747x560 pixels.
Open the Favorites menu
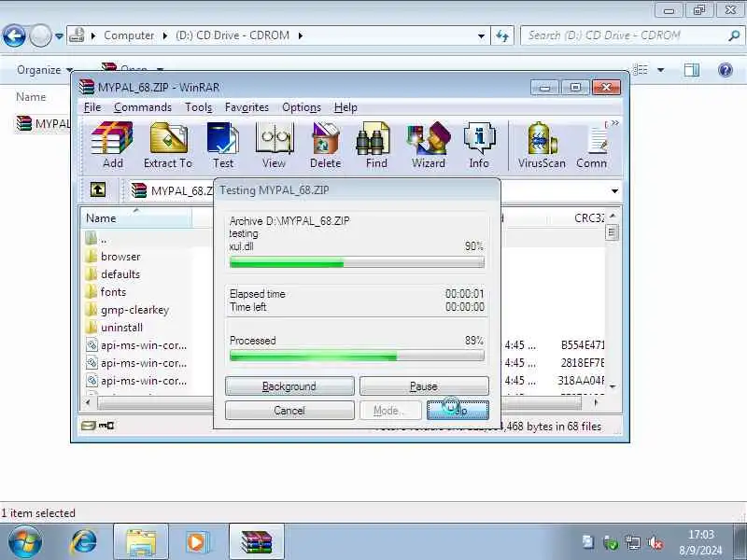tap(247, 107)
